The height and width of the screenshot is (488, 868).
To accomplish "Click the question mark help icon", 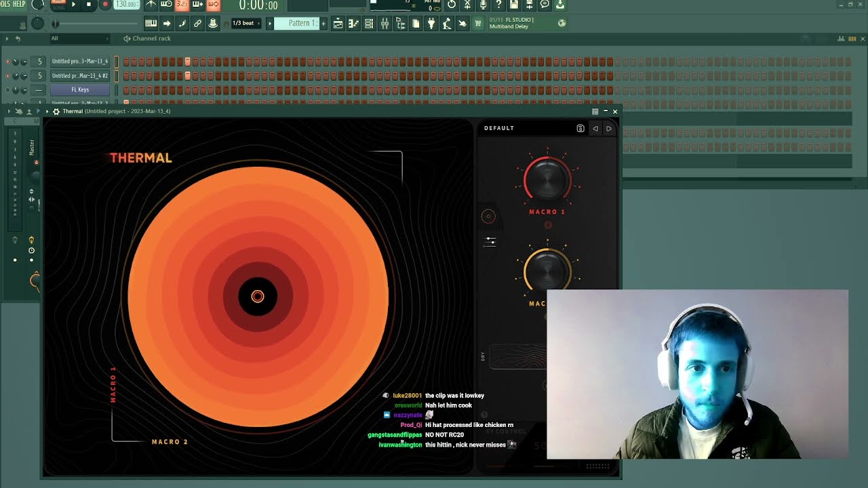I will click(498, 4).
